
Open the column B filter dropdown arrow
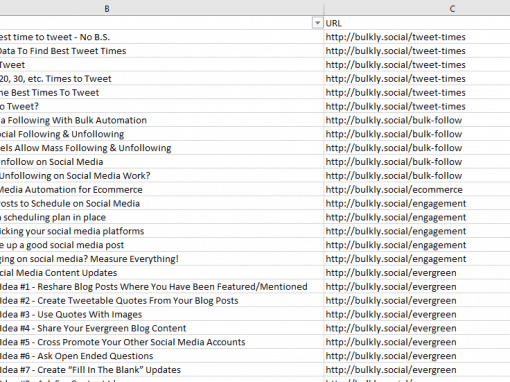coord(317,23)
